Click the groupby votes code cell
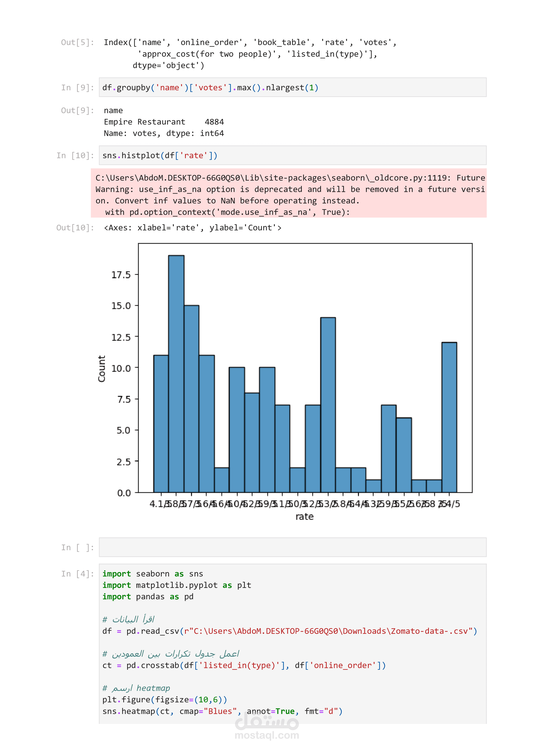 [211, 87]
